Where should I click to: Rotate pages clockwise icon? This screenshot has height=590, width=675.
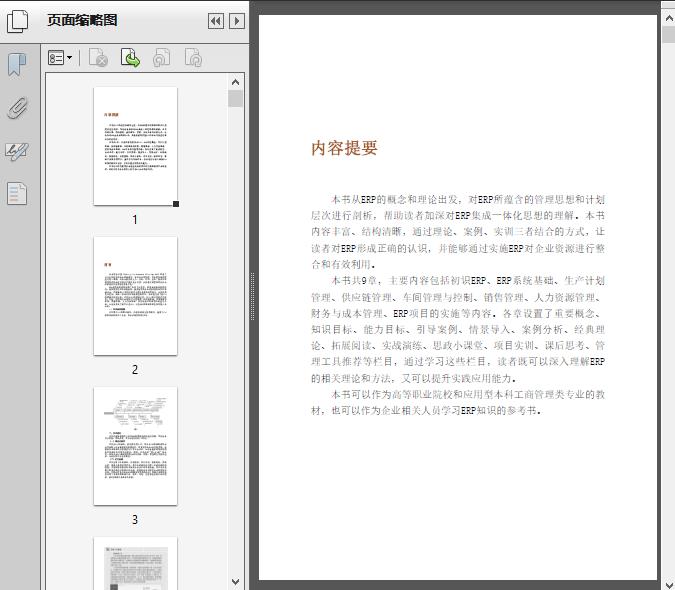193,58
